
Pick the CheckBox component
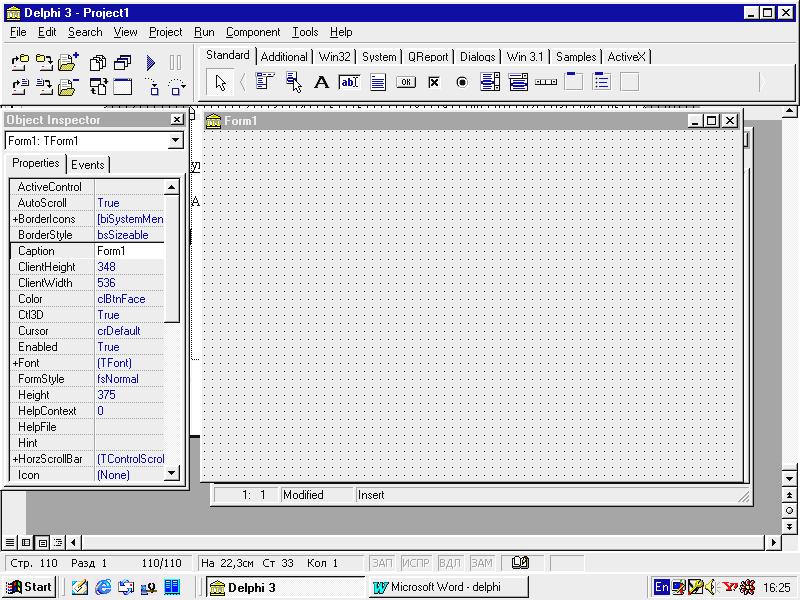point(434,82)
